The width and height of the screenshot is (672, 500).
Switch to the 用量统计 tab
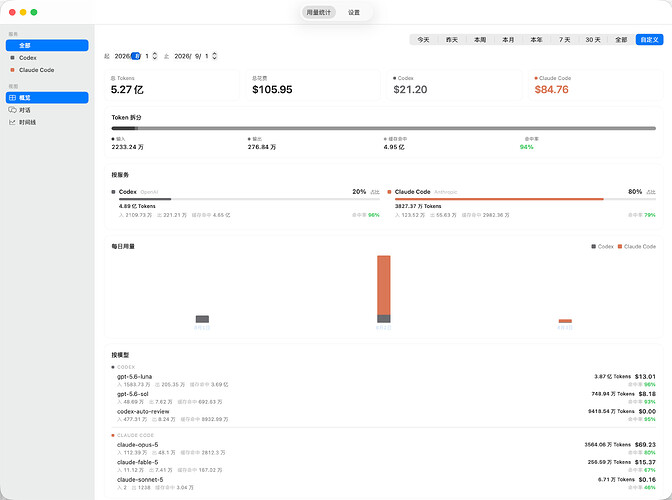pos(318,12)
